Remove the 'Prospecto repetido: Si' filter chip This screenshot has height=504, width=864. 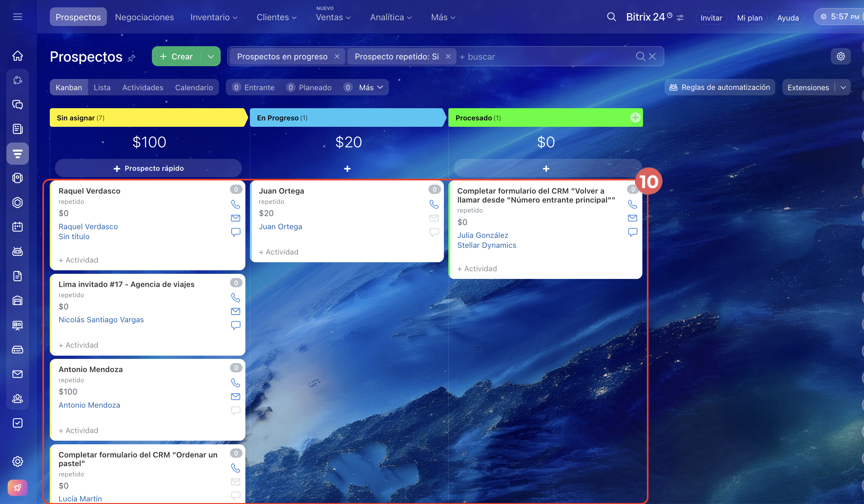pos(448,56)
